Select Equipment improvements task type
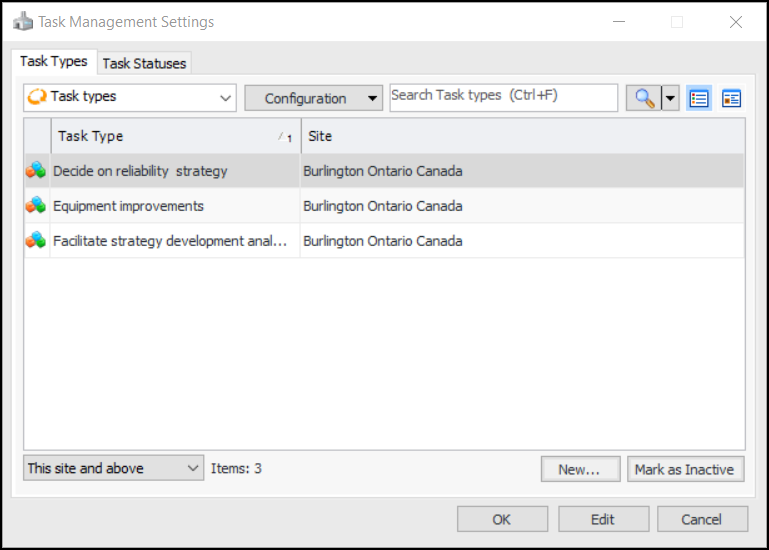Image resolution: width=769 pixels, height=550 pixels. click(128, 206)
